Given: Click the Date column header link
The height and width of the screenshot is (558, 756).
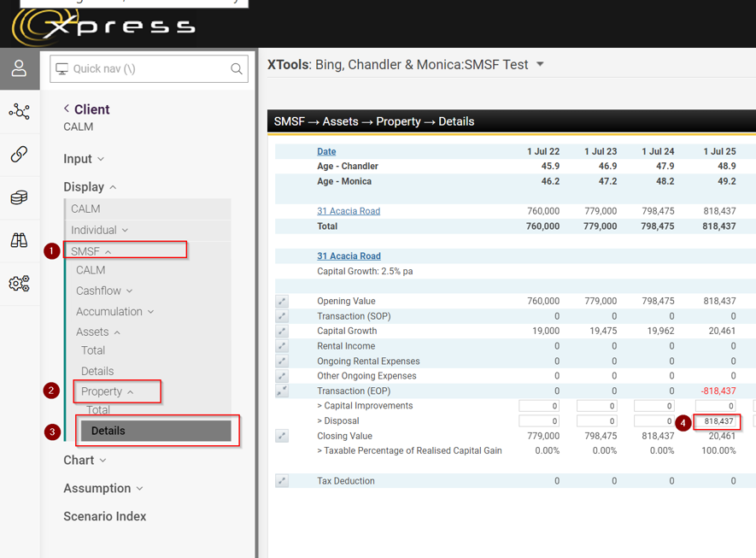Looking at the screenshot, I should pyautogui.click(x=326, y=151).
